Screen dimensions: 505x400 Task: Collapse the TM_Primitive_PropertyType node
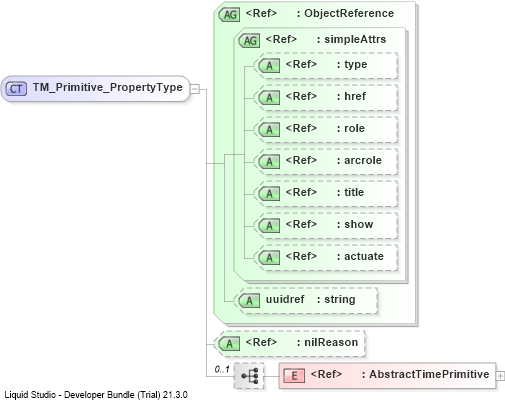pos(195,89)
